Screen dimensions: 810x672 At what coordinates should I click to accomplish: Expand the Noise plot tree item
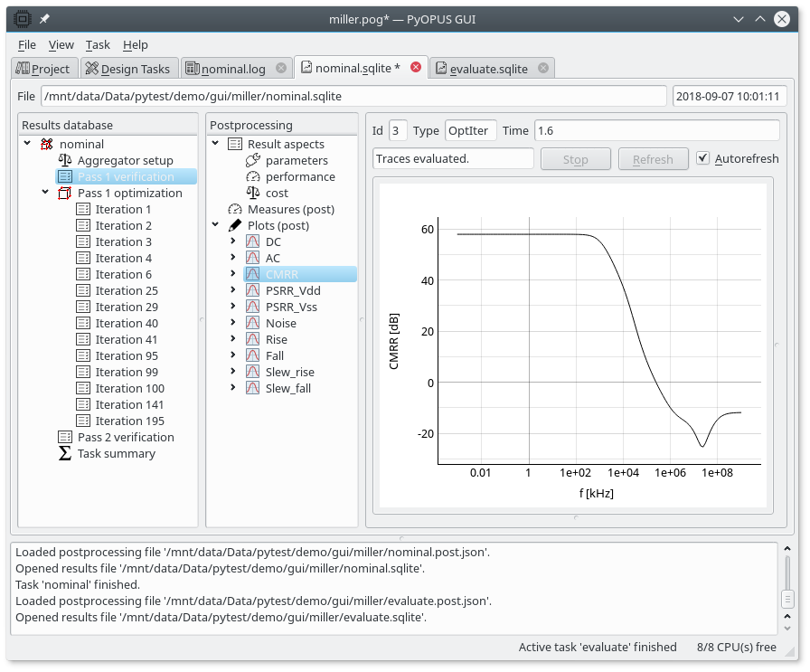click(x=233, y=323)
